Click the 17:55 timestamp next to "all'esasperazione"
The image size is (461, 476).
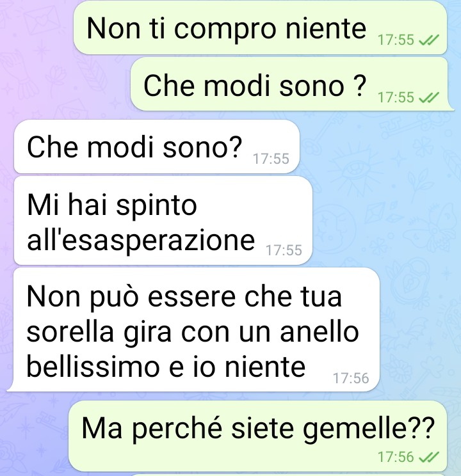pyautogui.click(x=284, y=250)
